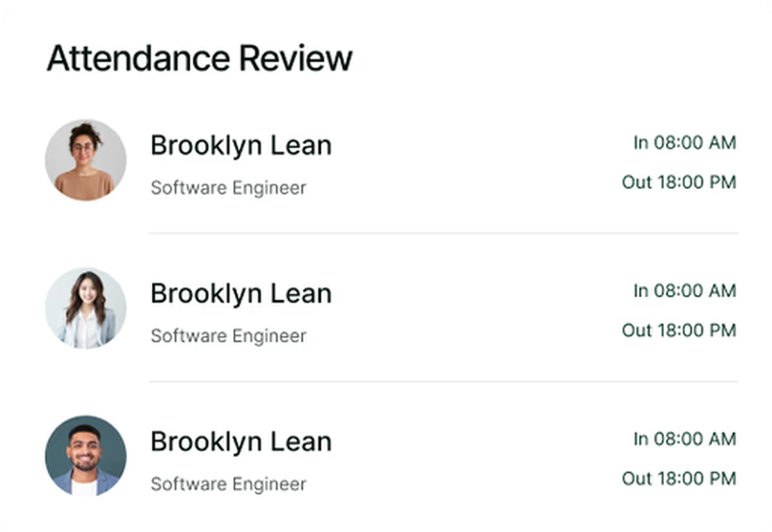The height and width of the screenshot is (532, 772).
Task: Open the bottom Brooklyn Lean name entry
Action: click(x=241, y=442)
